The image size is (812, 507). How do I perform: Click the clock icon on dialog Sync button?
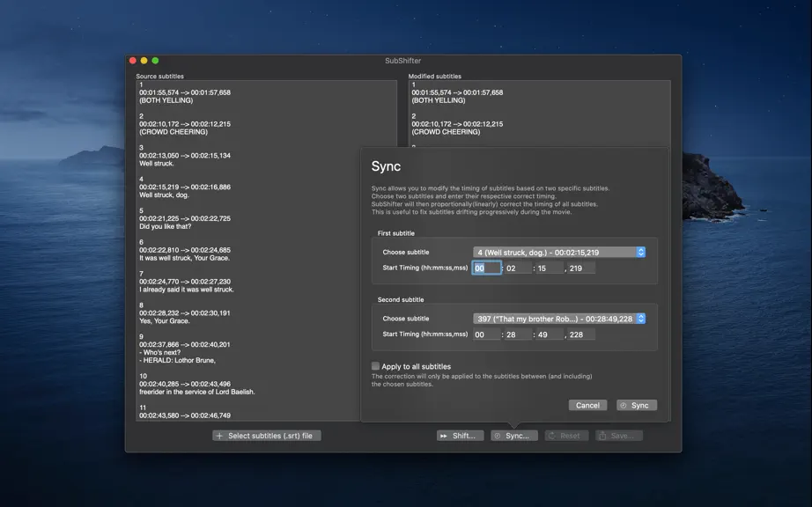coord(624,406)
